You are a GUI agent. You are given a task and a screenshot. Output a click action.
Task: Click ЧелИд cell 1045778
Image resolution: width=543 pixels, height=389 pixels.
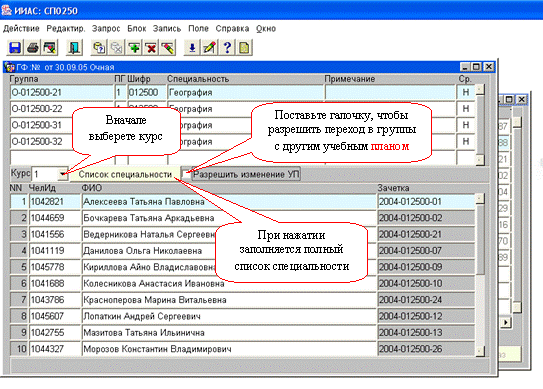pyautogui.click(x=55, y=267)
